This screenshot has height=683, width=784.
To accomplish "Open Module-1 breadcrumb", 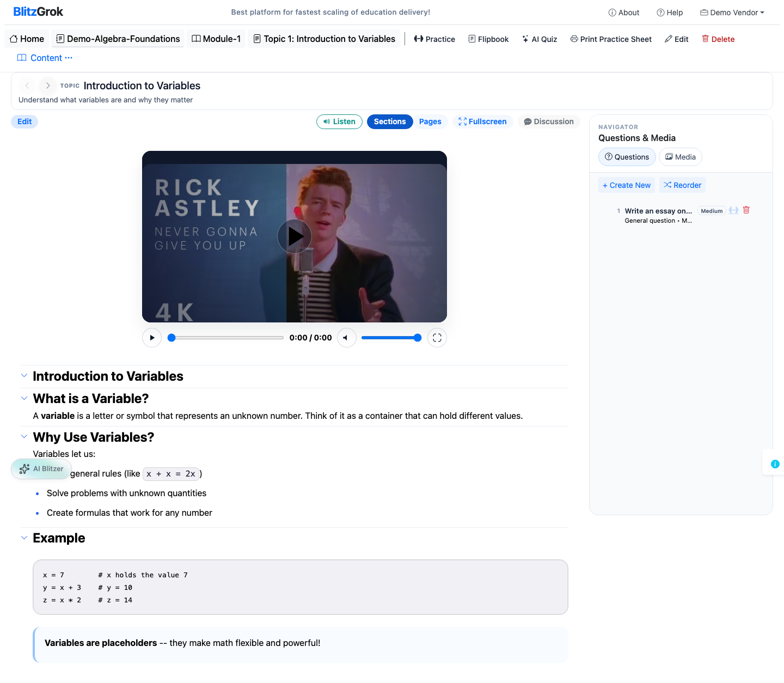I will [x=216, y=39].
